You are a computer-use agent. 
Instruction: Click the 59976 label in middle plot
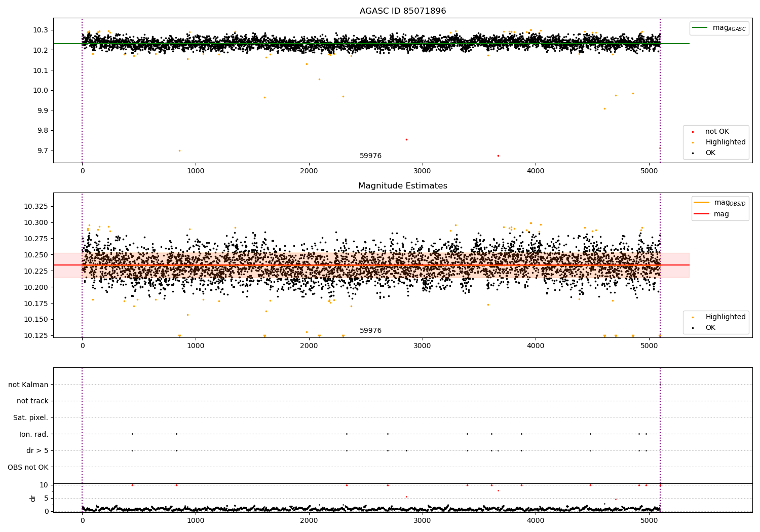(370, 331)
